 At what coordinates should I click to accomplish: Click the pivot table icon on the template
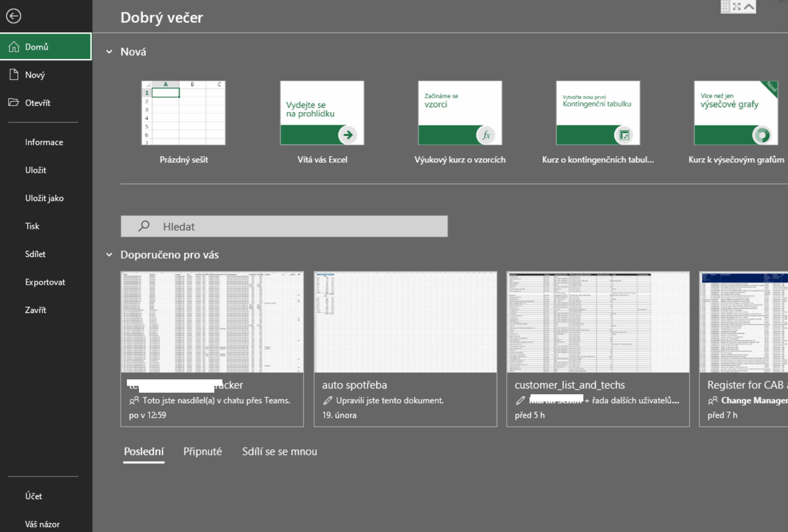624,135
